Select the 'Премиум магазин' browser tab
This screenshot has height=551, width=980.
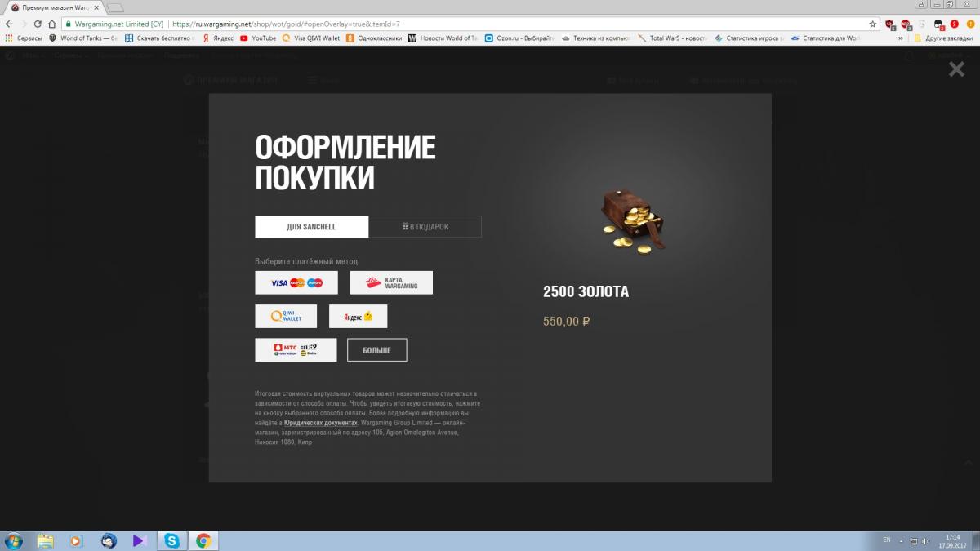coord(53,7)
